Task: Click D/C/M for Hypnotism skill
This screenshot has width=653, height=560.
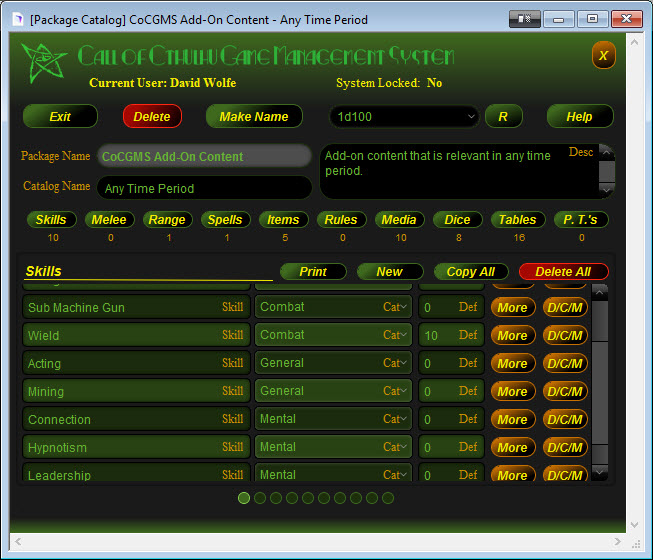Action: click(565, 447)
